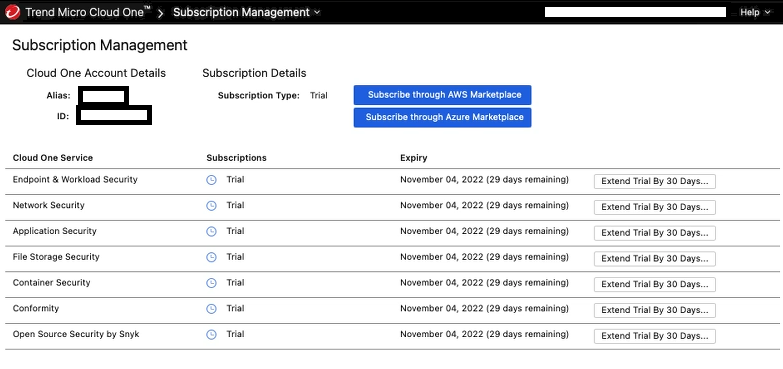The image size is (783, 369).
Task: Click the redacted Alias value box
Action: tap(103, 96)
